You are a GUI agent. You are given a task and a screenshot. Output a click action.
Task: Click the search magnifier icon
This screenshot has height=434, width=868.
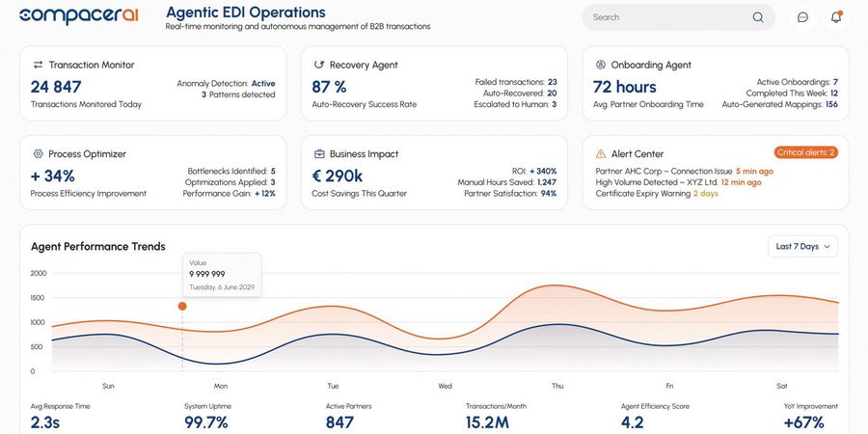[758, 17]
